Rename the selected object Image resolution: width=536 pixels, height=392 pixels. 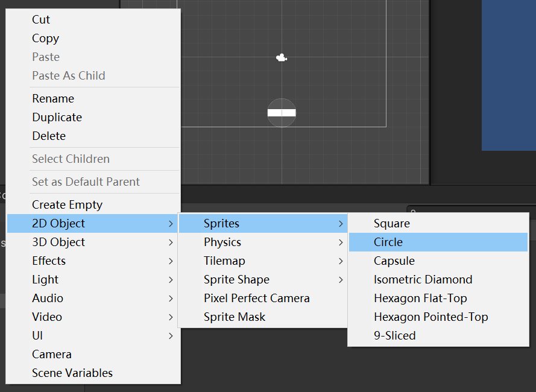pyautogui.click(x=53, y=99)
